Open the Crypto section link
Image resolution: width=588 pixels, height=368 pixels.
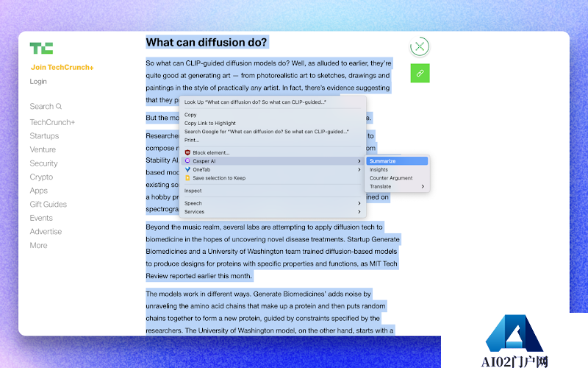pos(41,177)
